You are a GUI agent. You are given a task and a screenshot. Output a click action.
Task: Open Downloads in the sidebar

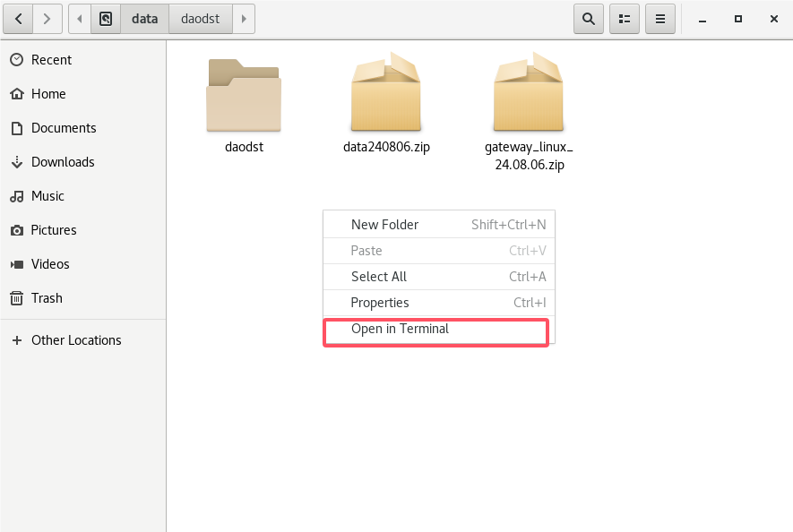[83, 162]
